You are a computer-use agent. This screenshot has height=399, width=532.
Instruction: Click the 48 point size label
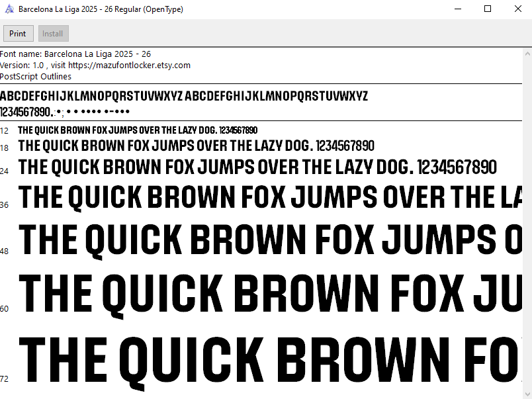[5, 251]
